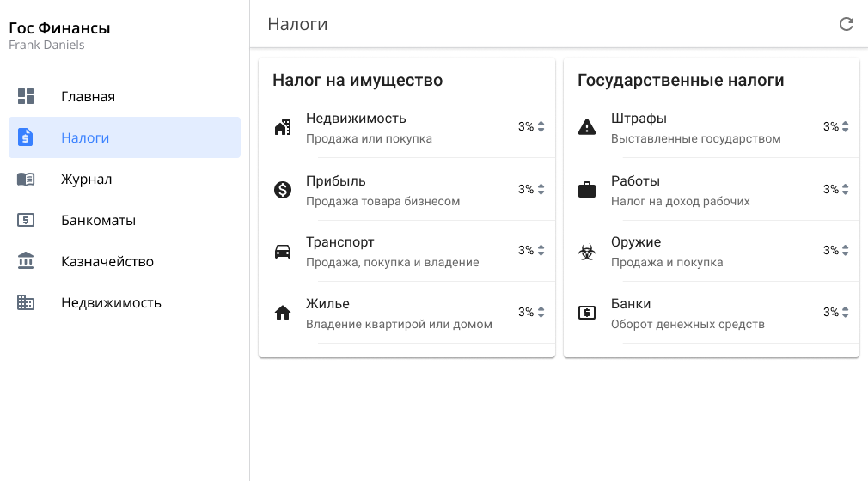
Task: Click the dollar circle icon beside Прибыль
Action: tap(283, 190)
